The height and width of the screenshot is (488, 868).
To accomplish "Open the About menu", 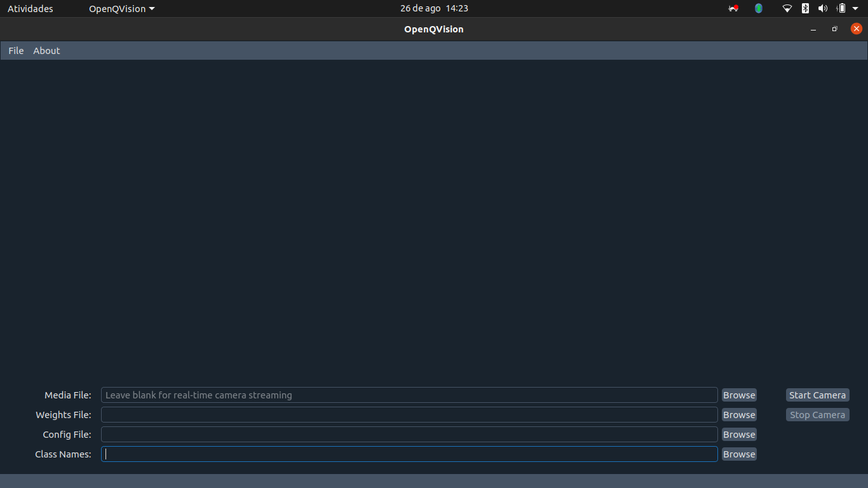I will point(46,51).
